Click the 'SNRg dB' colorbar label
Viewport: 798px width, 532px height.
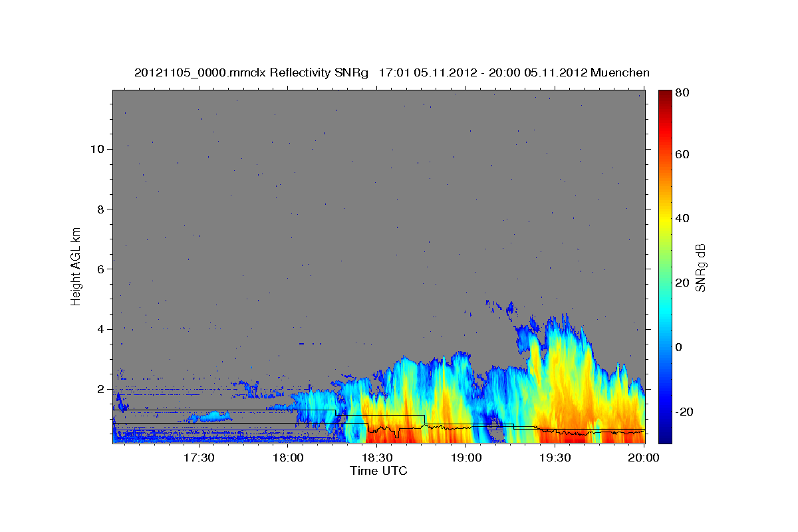tap(700, 267)
